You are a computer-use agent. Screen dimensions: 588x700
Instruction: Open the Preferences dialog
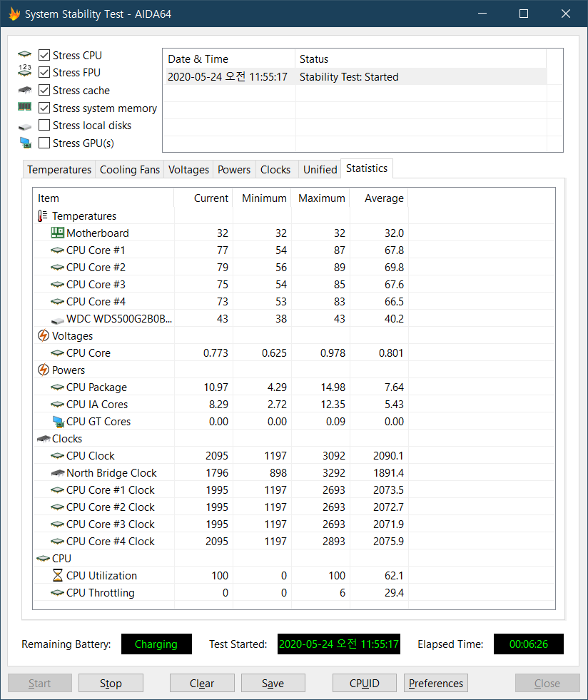[x=436, y=683]
